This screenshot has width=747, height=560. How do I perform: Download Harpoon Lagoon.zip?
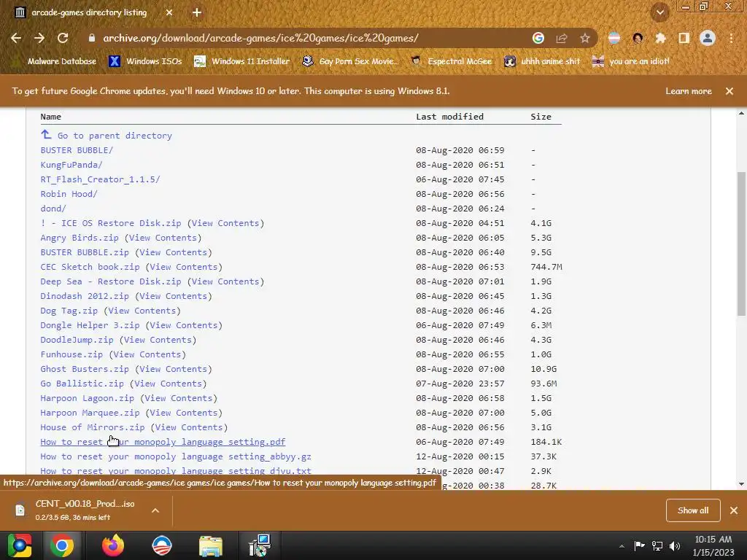88,398
